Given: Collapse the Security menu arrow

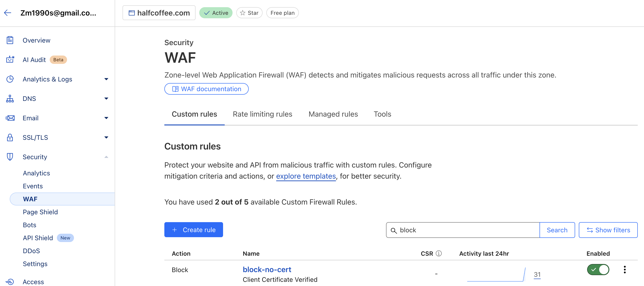Looking at the screenshot, I should (x=106, y=157).
